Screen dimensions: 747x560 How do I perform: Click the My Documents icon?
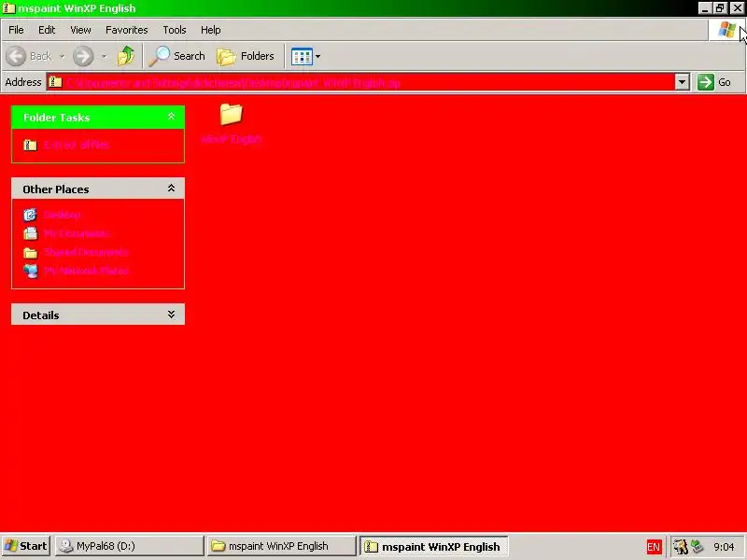30,233
